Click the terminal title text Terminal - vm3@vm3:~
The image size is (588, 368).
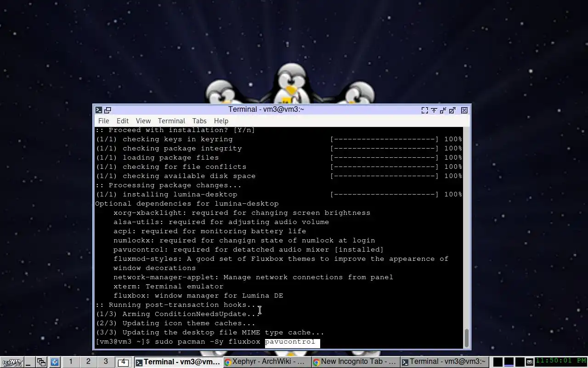(x=266, y=109)
